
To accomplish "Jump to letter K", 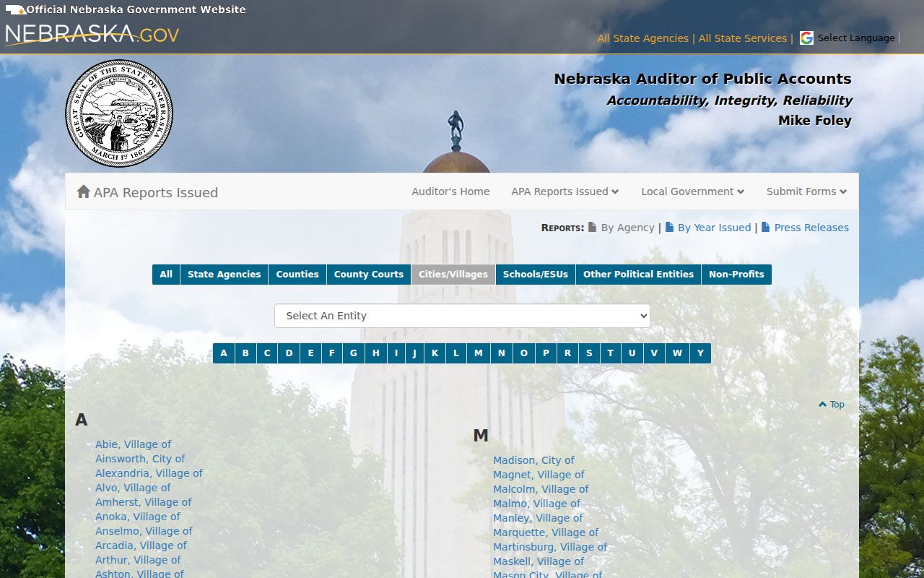I will 435,353.
